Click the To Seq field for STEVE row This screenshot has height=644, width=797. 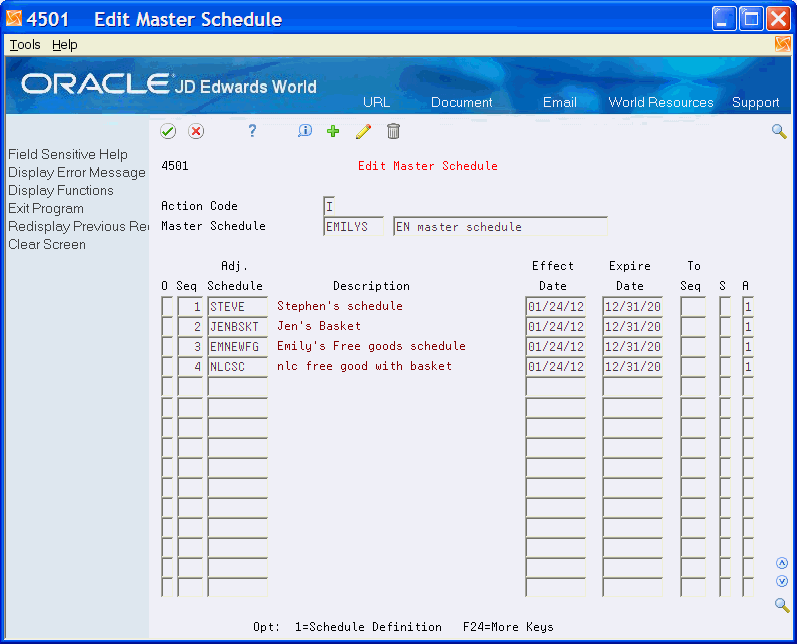pos(693,306)
